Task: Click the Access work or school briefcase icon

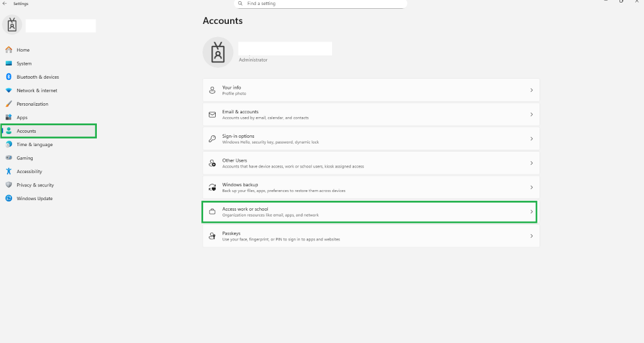Action: pos(213,211)
